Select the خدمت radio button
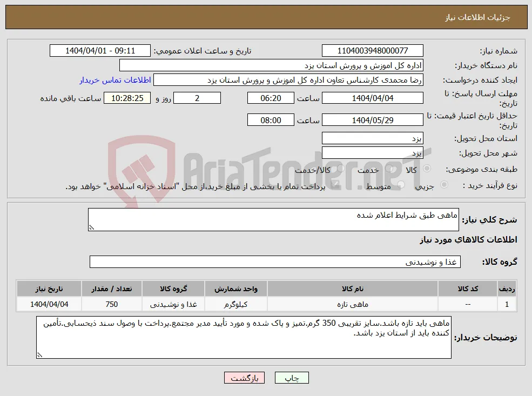 pos(389,169)
